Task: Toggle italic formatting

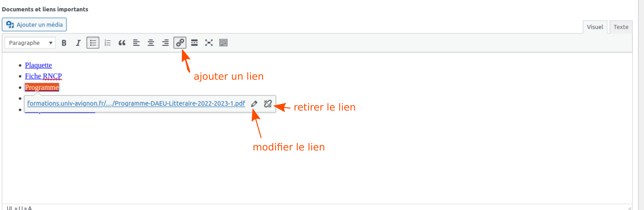Action: tap(78, 43)
